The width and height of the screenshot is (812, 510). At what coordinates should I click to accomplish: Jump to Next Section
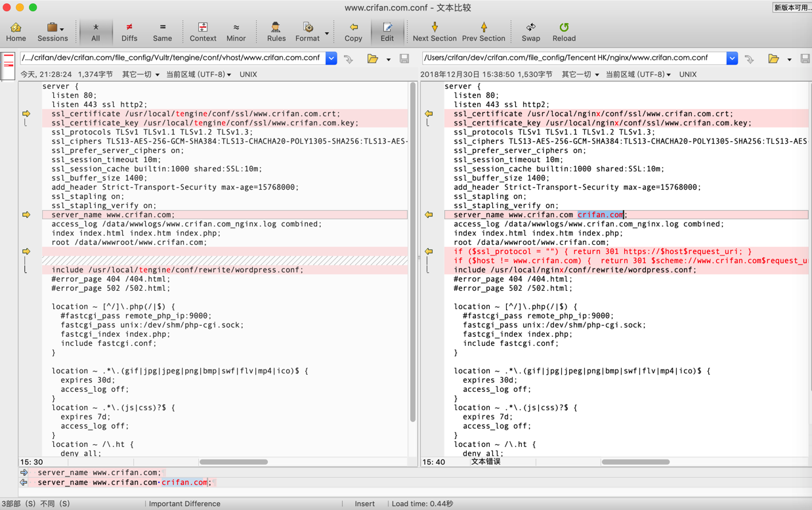(435, 32)
